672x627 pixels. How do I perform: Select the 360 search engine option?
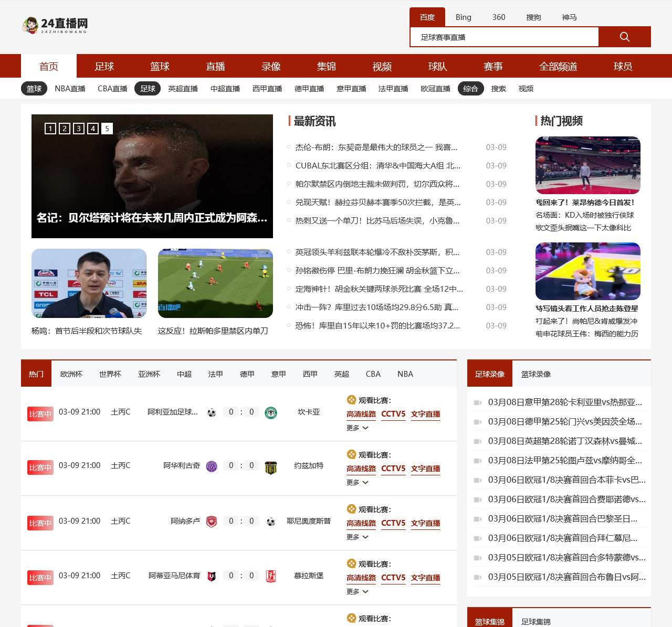point(499,17)
